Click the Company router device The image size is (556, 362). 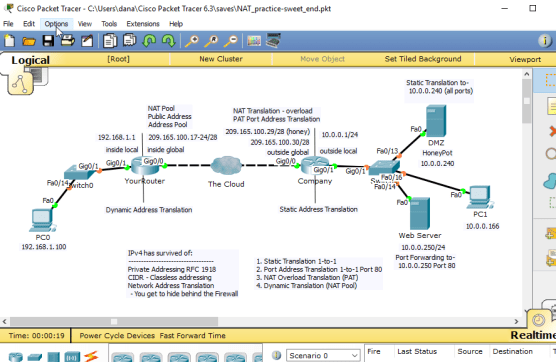click(315, 166)
